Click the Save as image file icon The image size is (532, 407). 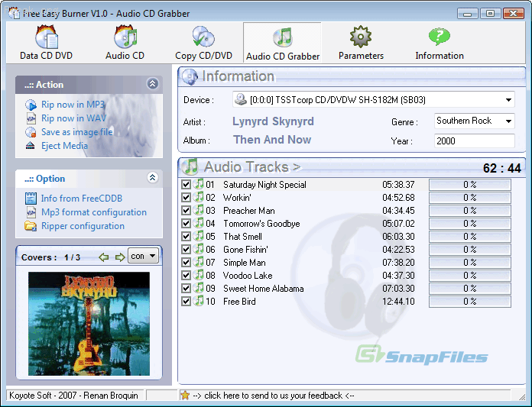[31, 132]
